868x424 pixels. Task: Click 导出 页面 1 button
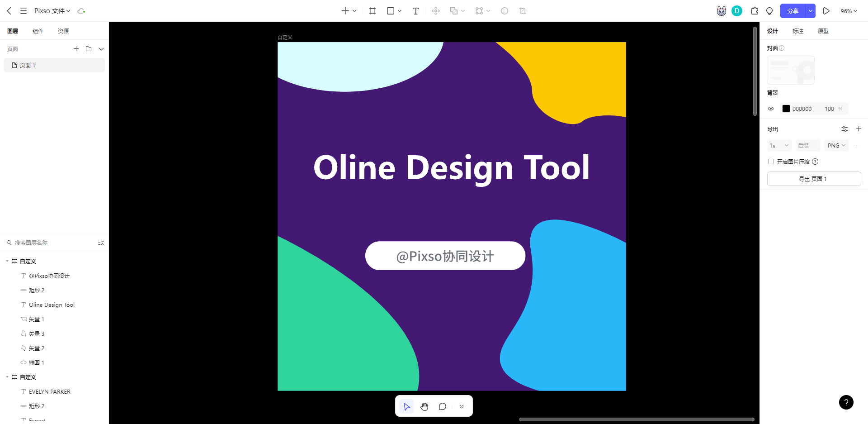(x=814, y=179)
